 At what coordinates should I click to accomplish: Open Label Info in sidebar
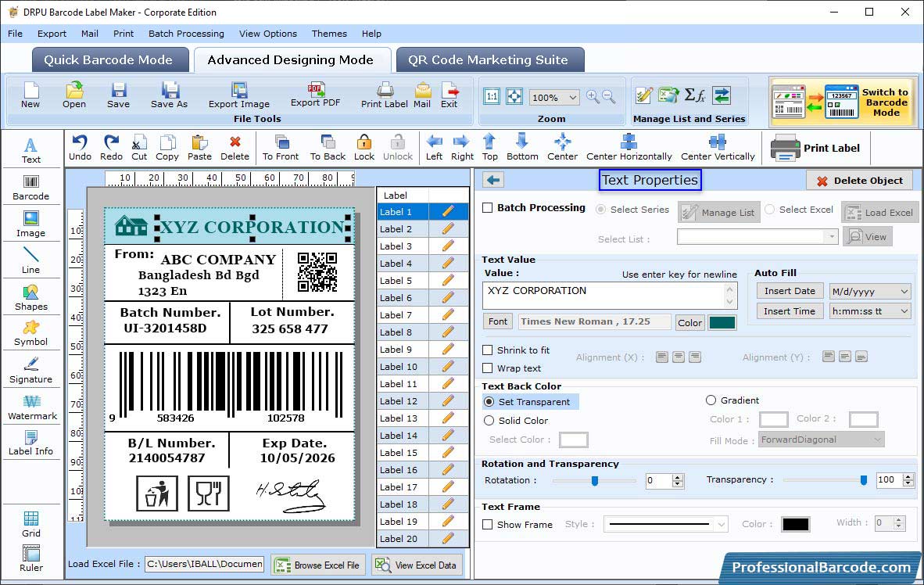[x=30, y=443]
